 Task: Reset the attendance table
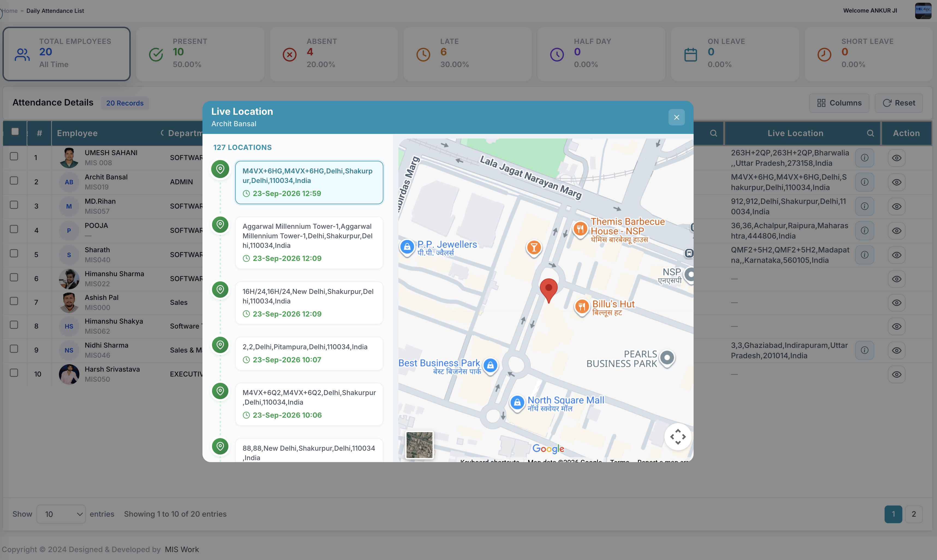tap(899, 103)
